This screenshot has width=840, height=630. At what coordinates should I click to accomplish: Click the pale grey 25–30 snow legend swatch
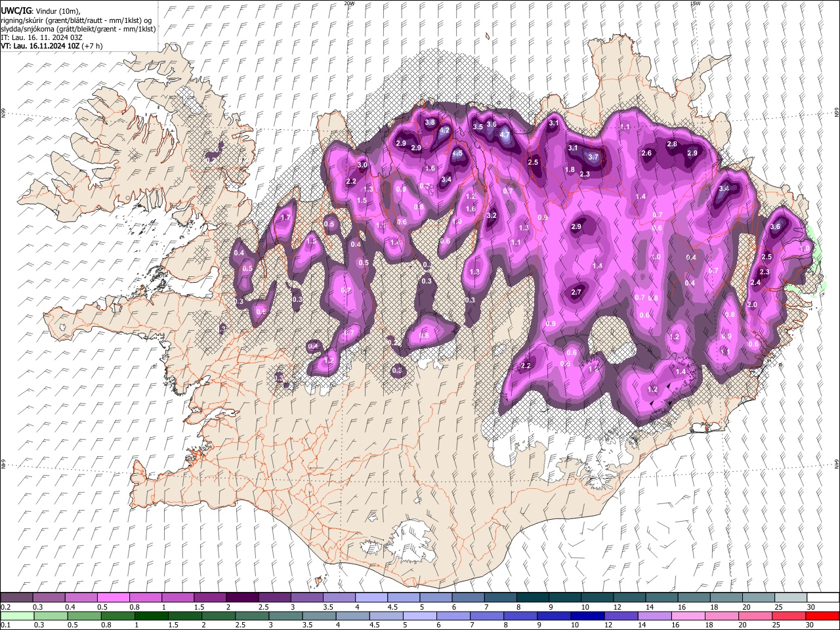(x=790, y=597)
